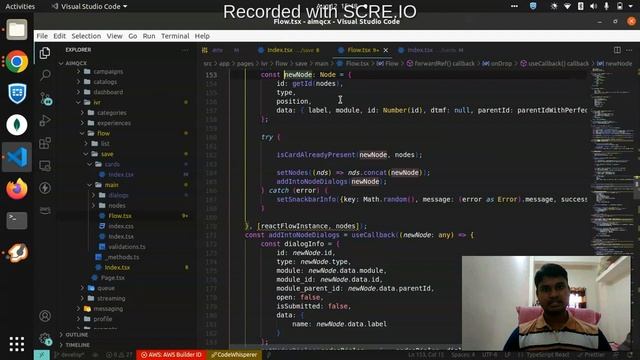The width and height of the screenshot is (640, 360).
Task: Expand the campaigns folder
Action: 108,71
